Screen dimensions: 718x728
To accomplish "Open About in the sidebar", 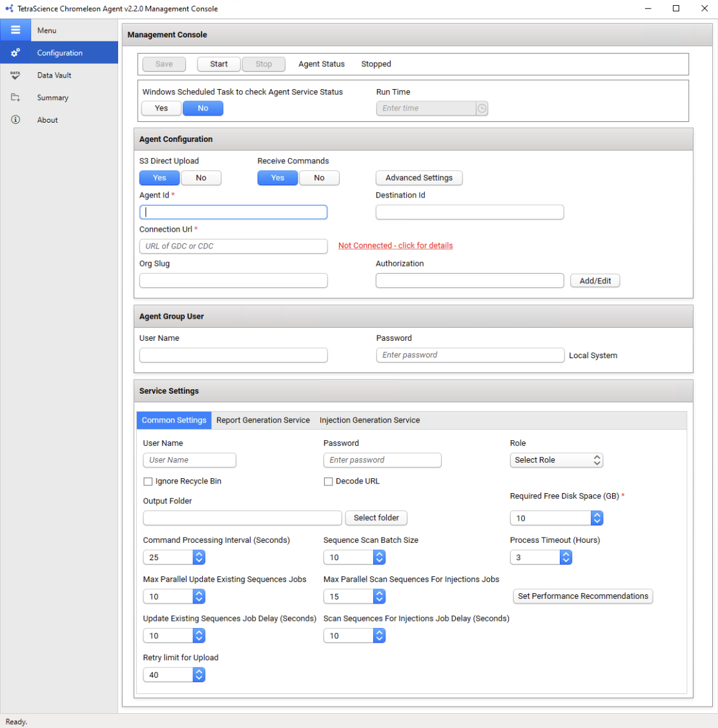I will (59, 119).
